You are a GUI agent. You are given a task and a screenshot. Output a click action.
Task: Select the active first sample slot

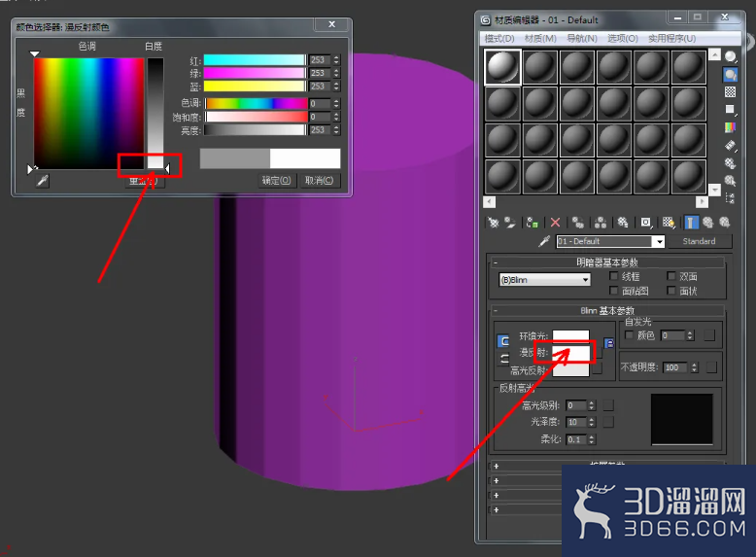point(502,67)
